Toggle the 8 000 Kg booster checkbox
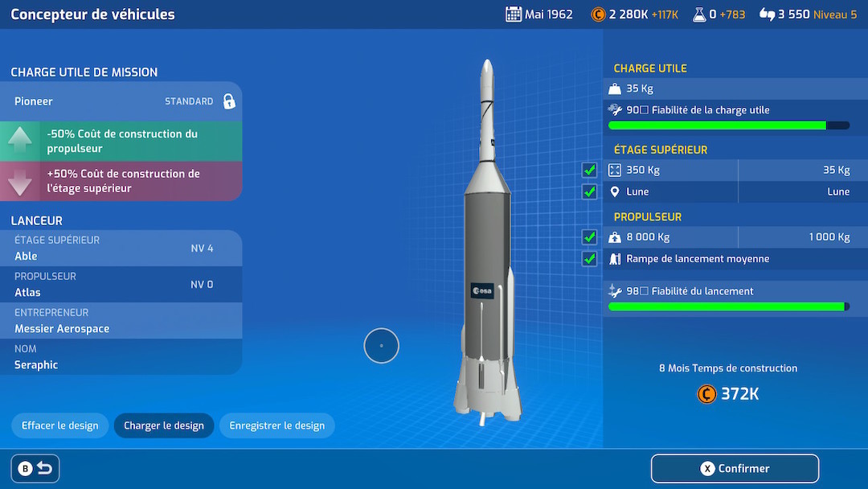 (x=590, y=237)
